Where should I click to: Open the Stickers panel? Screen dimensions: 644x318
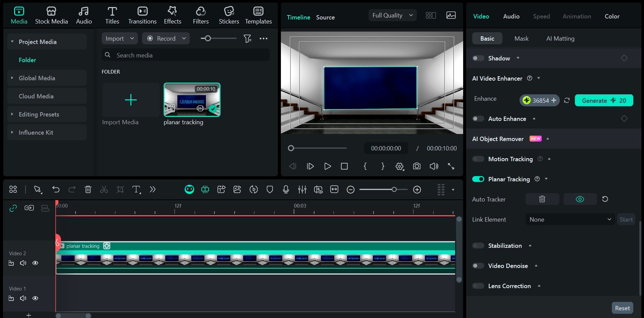point(229,15)
